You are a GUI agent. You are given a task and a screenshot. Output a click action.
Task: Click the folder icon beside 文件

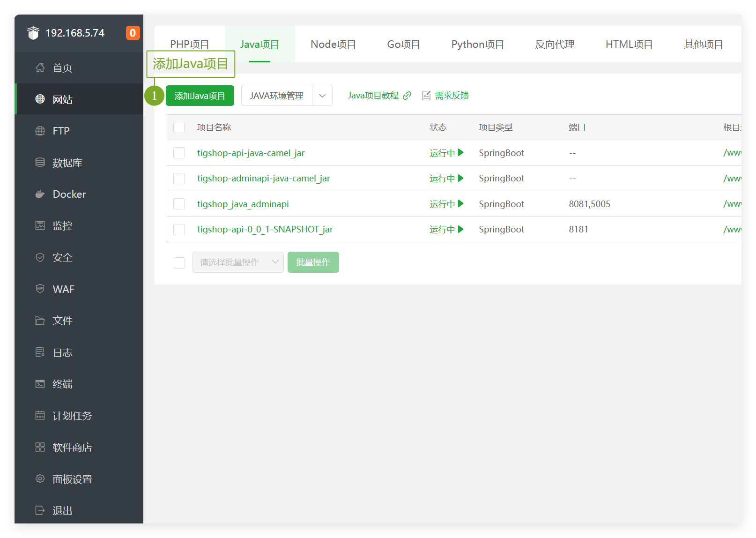40,321
